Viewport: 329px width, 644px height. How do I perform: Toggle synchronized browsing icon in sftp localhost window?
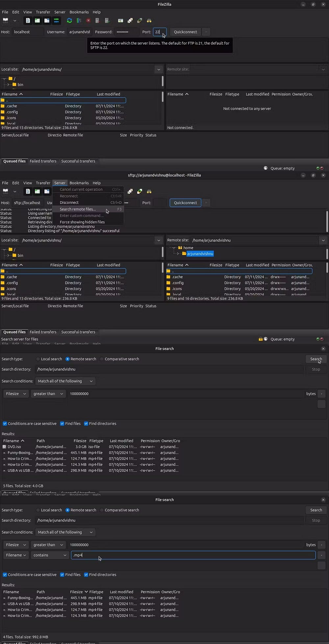tap(140, 191)
